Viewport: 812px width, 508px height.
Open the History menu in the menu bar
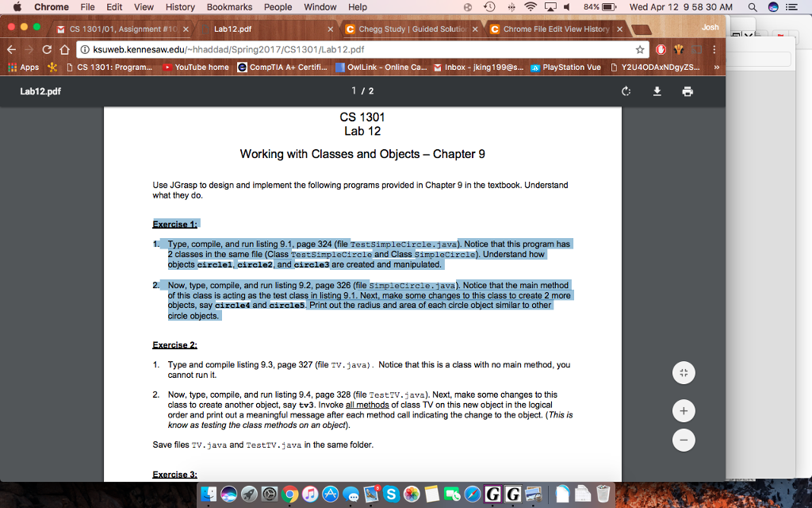pos(180,7)
